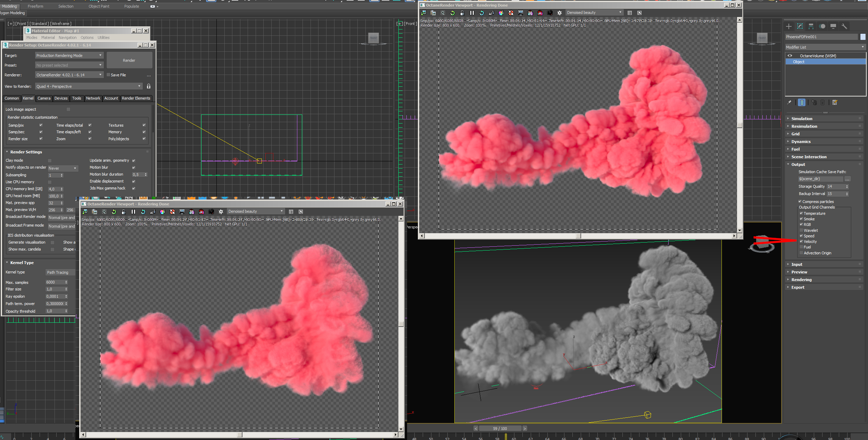
Task: Click camera snapshot icon in top viewport toolbar
Action: [549, 13]
